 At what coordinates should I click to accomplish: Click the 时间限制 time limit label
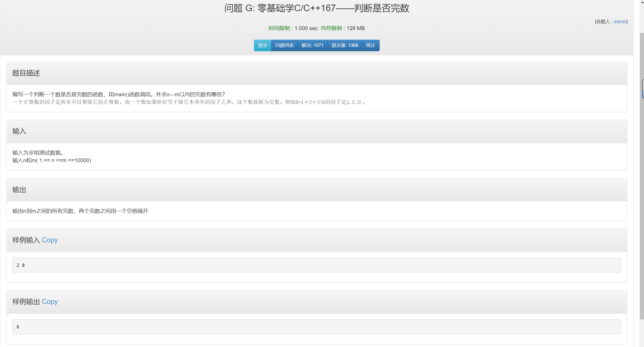click(279, 28)
